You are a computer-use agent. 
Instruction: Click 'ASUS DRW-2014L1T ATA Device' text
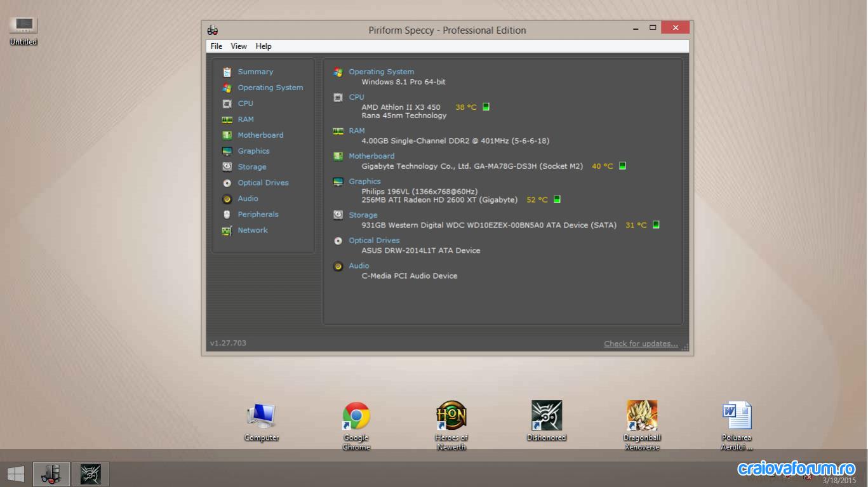[x=420, y=251]
